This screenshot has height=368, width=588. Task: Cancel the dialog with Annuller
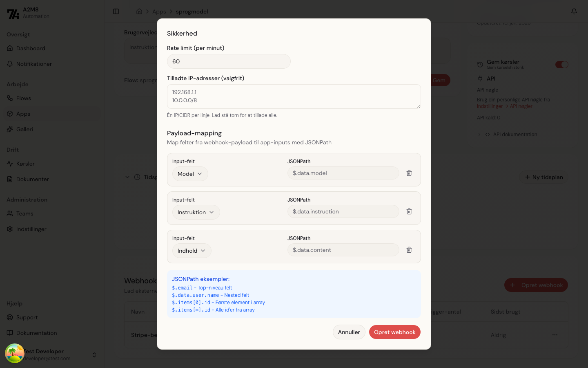pyautogui.click(x=349, y=332)
